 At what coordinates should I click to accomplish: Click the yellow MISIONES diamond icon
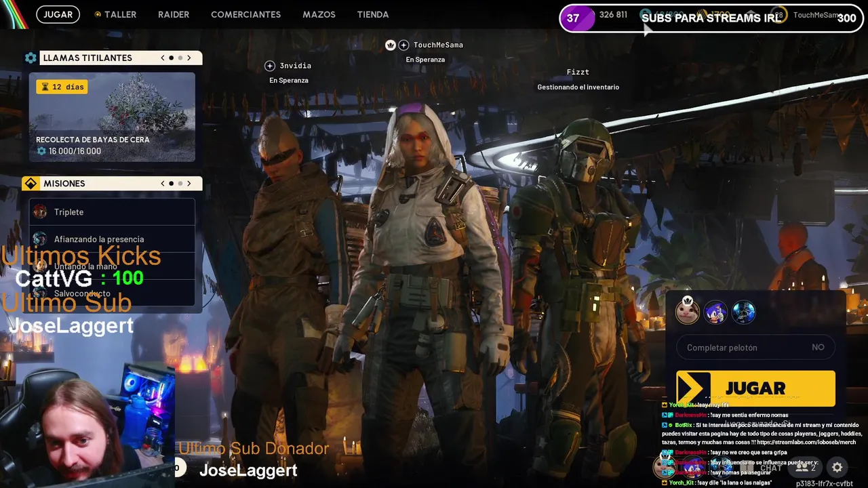coord(31,183)
